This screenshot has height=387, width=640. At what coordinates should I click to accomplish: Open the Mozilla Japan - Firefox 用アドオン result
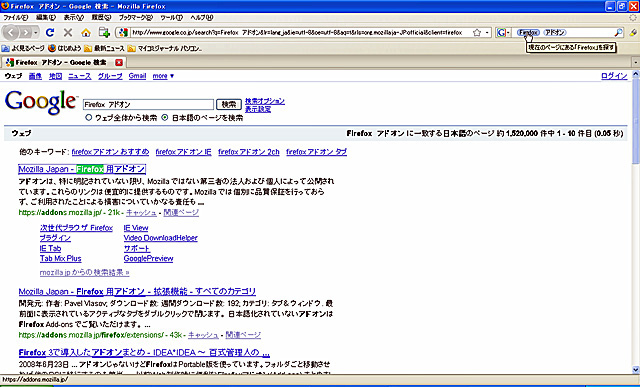82,169
